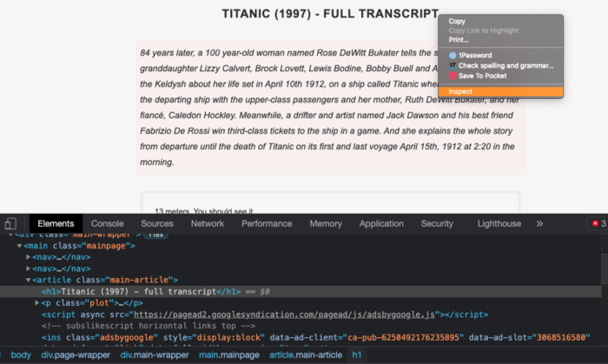Switch to the Console tab

(108, 223)
